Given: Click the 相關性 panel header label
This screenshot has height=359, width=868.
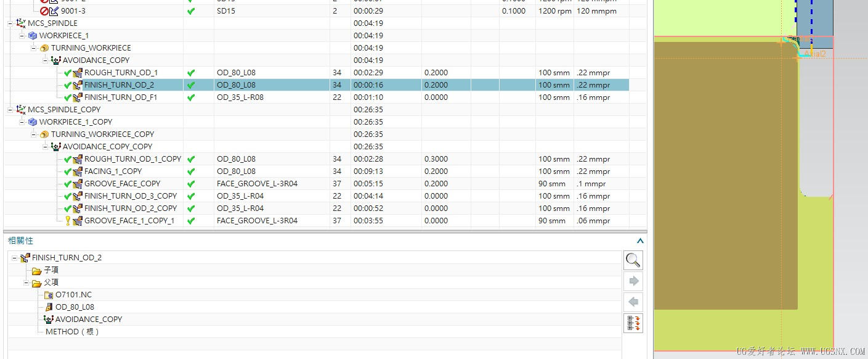Looking at the screenshot, I should pos(20,241).
